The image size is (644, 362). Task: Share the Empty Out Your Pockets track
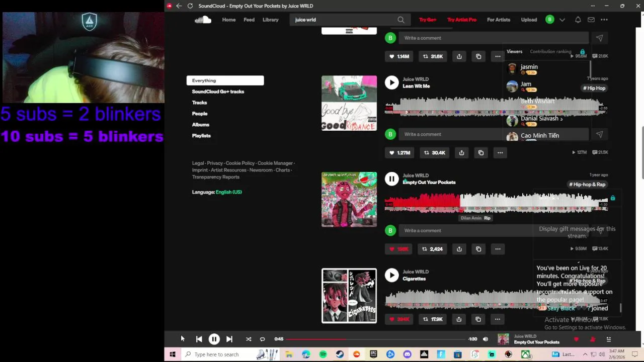click(459, 249)
